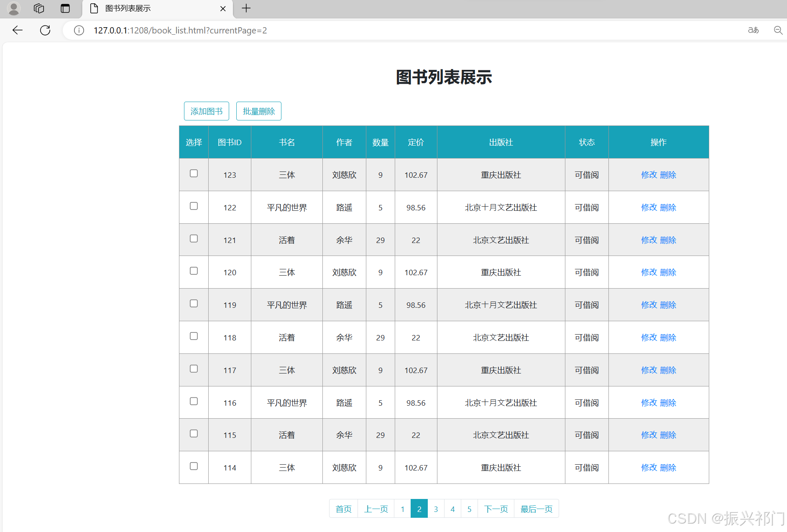Click 修改 for book 120

(649, 272)
